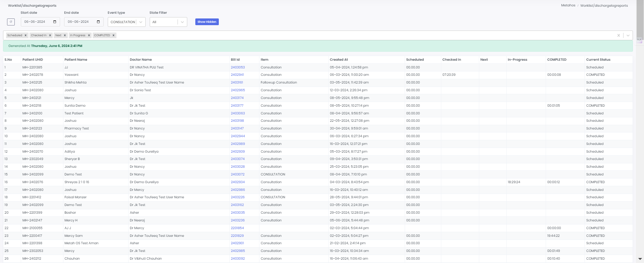The height and width of the screenshot is (263, 644).
Task: Click the Patient Name column header
Action: click(76, 59)
